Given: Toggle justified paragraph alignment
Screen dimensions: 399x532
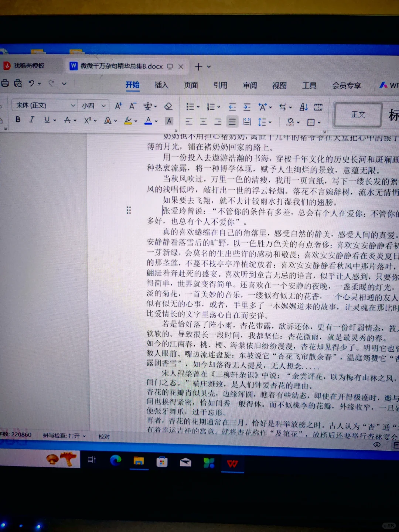Looking at the screenshot, I should coord(232,122).
